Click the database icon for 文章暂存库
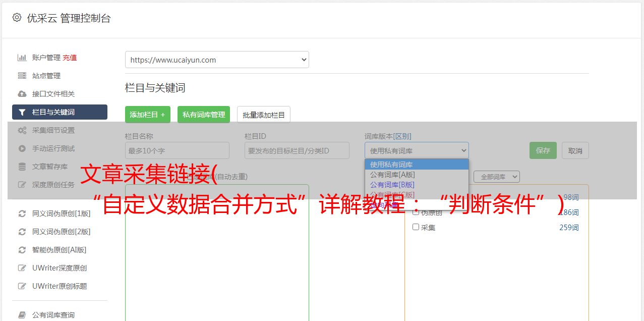The height and width of the screenshot is (321, 644). (x=22, y=167)
